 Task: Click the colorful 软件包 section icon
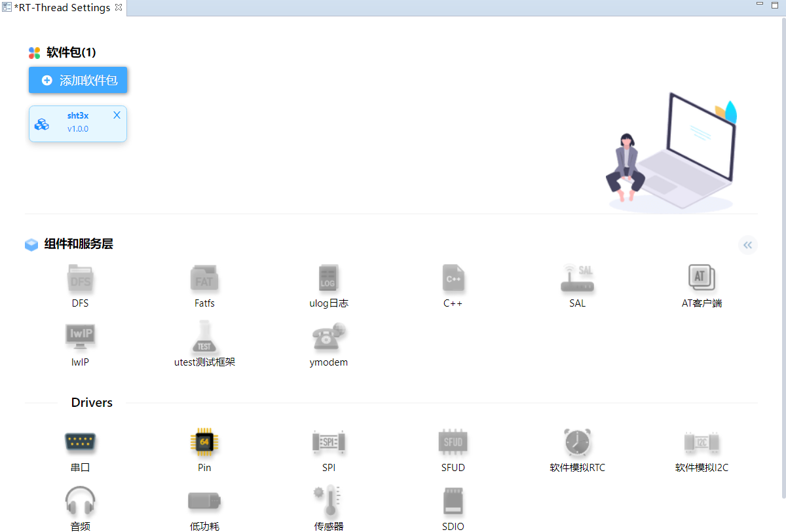pos(35,53)
